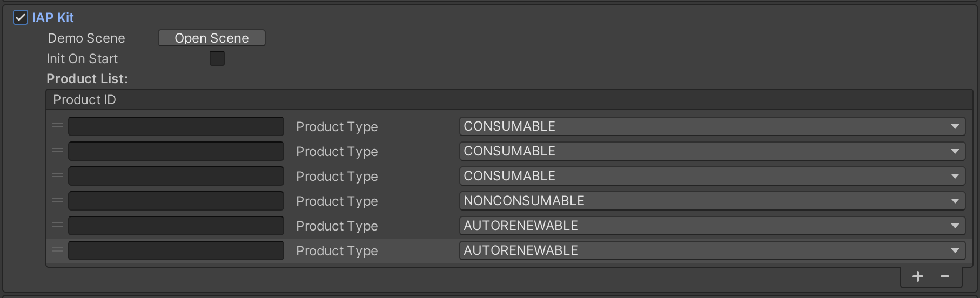Screen dimensions: 980x298
Task: Disable the IAP Kit checkbox
Action: point(21,18)
